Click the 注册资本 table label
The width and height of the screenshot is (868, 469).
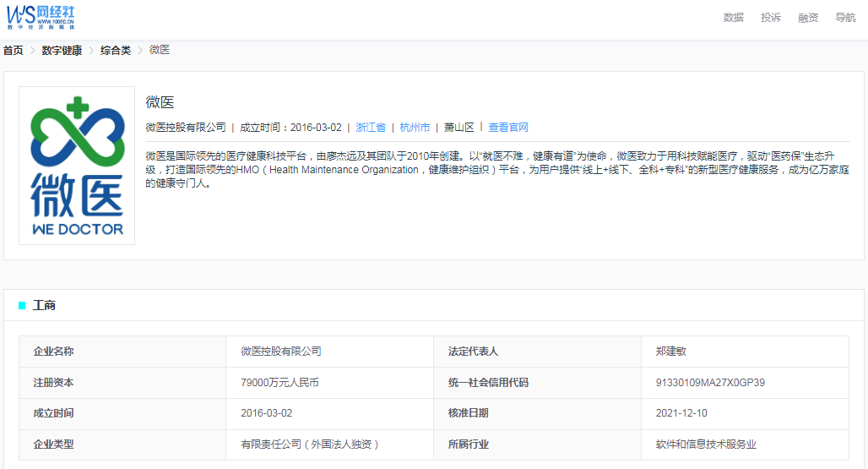[x=53, y=383]
